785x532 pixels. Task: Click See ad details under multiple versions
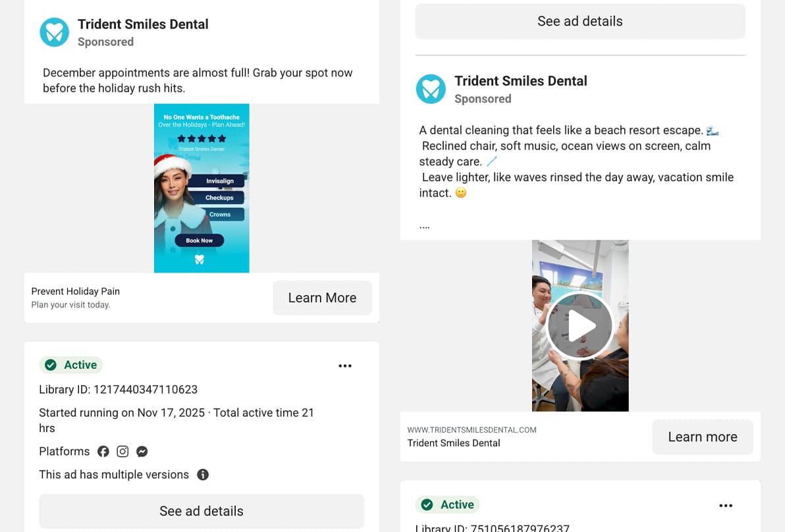coord(202,511)
